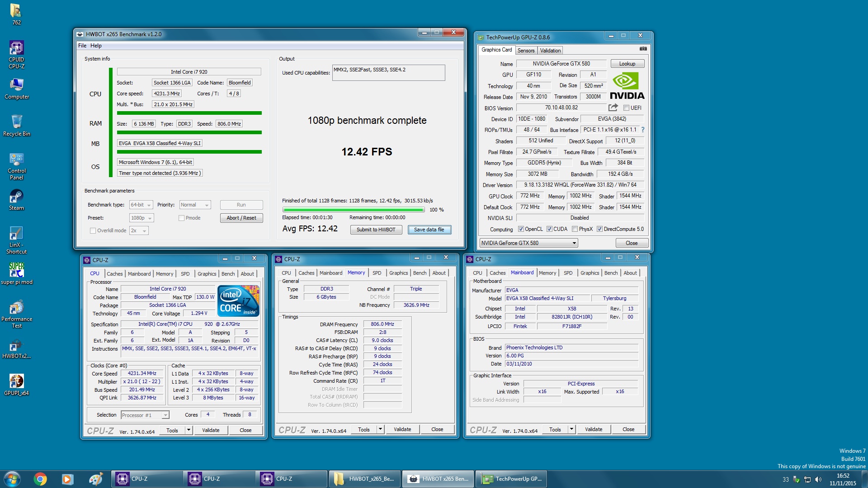The width and height of the screenshot is (868, 488).
Task: Expand Tools arrow in CPU-Z Mainboard window
Action: tap(571, 429)
